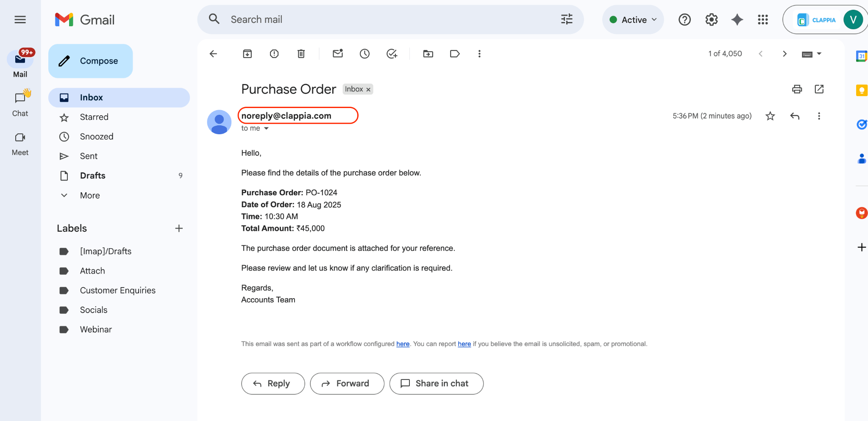
Task: Click the sender profile avatar
Action: coord(219,122)
